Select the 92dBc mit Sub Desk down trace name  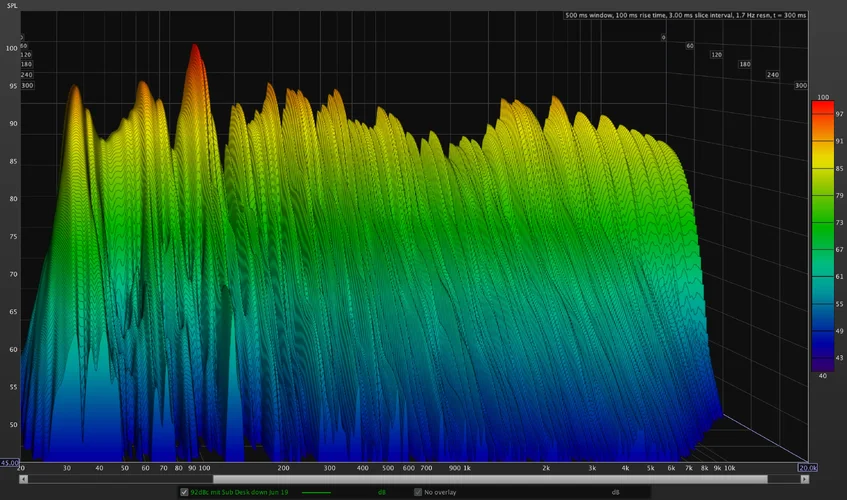[240, 492]
